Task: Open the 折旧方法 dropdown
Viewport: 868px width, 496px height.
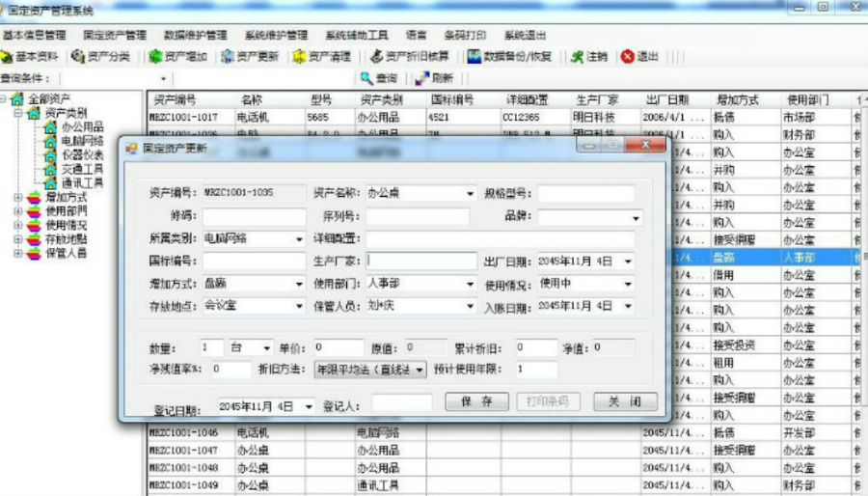Action: (x=420, y=370)
